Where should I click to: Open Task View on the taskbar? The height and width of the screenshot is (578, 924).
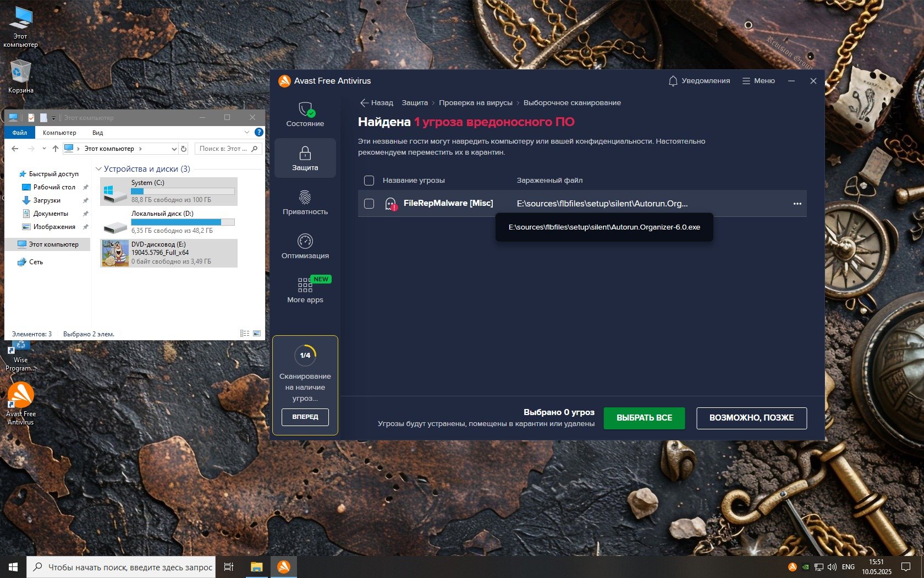coord(229,567)
